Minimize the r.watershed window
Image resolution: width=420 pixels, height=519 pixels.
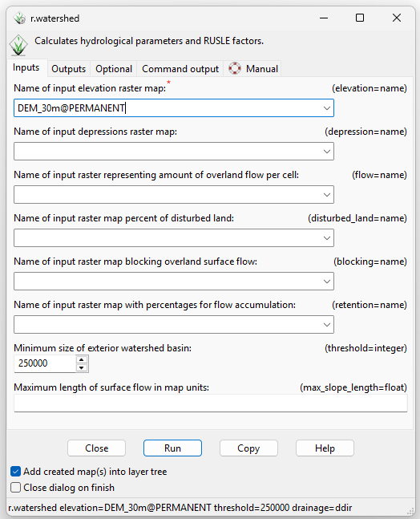pyautogui.click(x=324, y=18)
